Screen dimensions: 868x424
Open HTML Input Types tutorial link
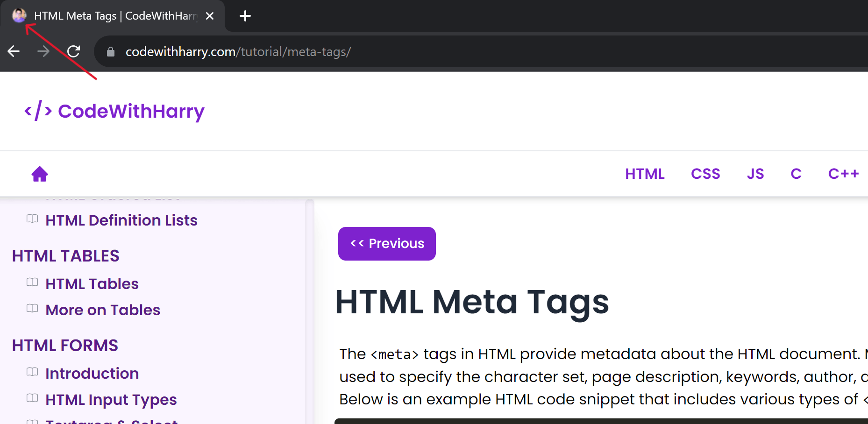click(111, 400)
